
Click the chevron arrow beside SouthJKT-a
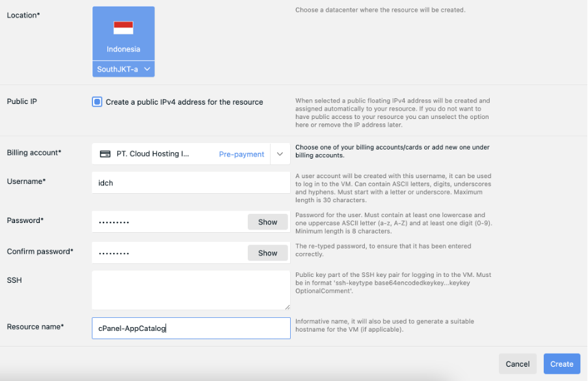(147, 69)
